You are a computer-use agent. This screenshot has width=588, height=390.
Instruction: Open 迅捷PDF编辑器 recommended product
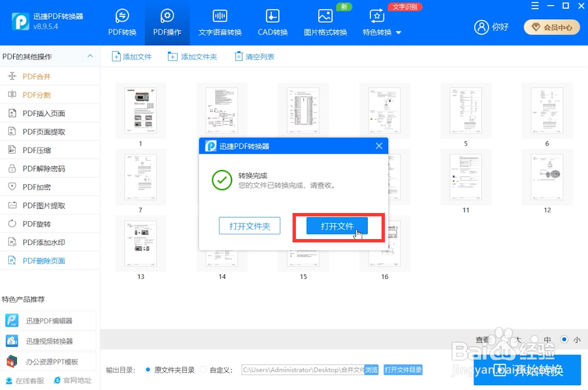[48, 321]
